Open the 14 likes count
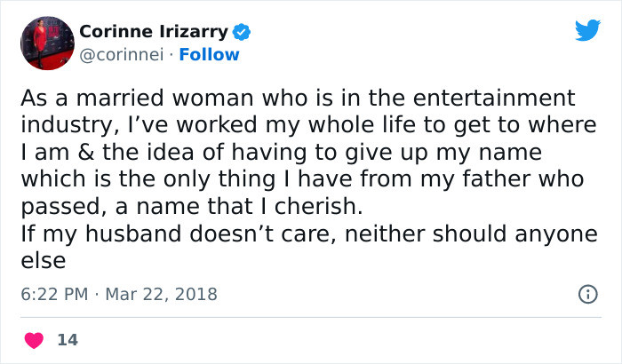622x364 pixels. [x=67, y=340]
